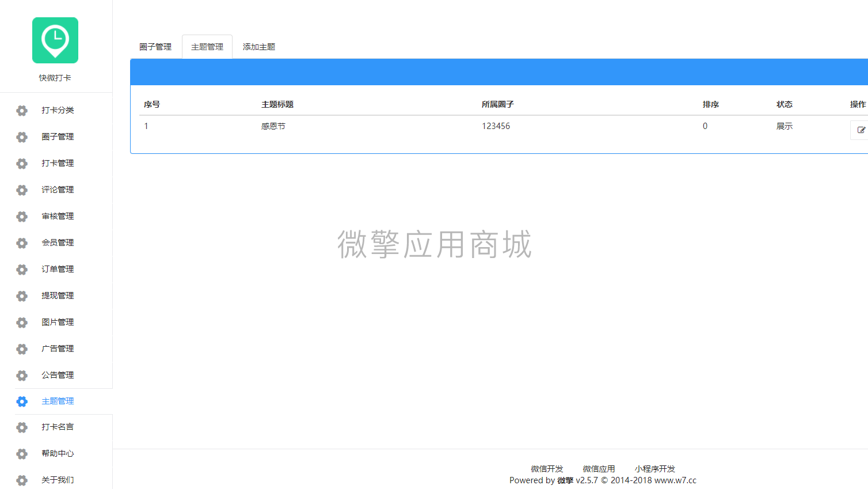Open the 添加主题 tab
This screenshot has height=489, width=868.
coord(258,47)
